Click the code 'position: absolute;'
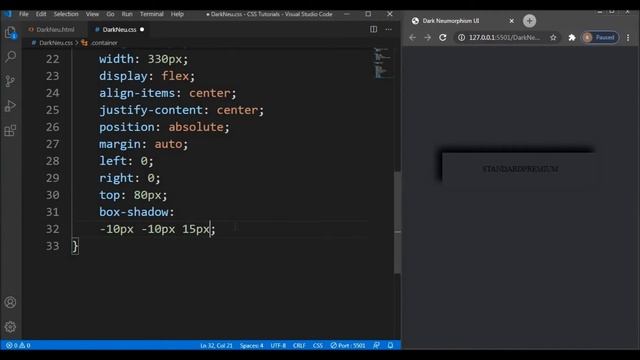The image size is (640, 360). coord(164,127)
